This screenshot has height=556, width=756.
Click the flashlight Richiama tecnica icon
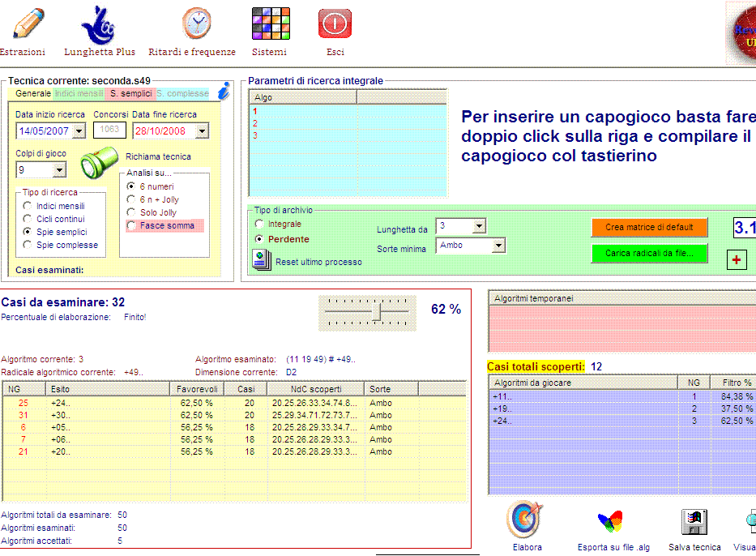[x=99, y=163]
